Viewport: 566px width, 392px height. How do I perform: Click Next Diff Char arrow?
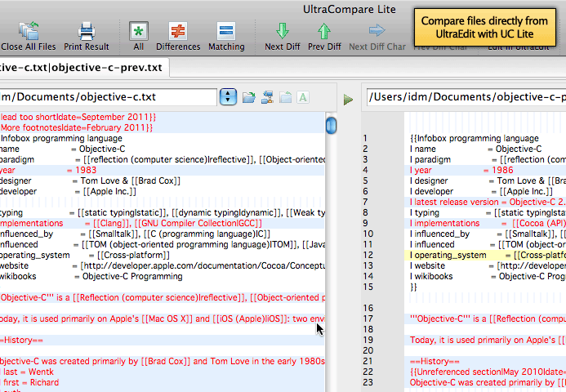[x=377, y=30]
